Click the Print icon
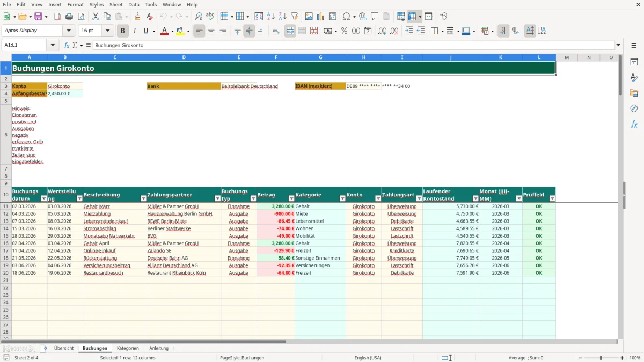 [x=69, y=17]
